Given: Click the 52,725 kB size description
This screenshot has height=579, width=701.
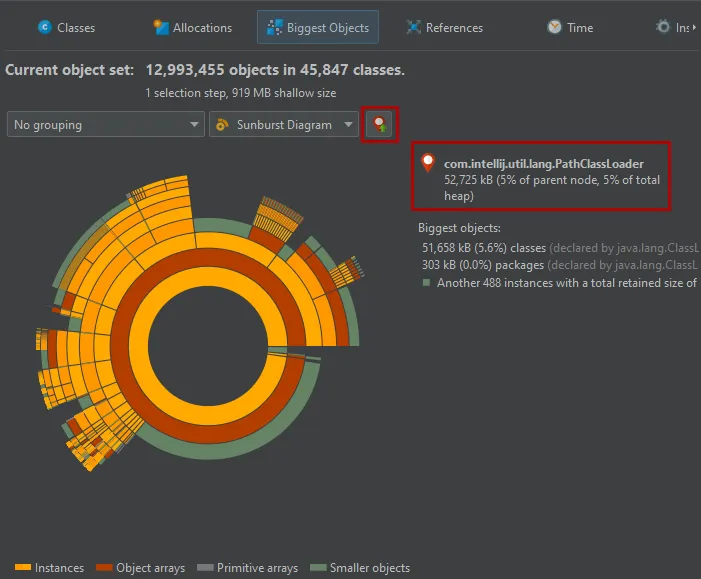Looking at the screenshot, I should point(552,188).
